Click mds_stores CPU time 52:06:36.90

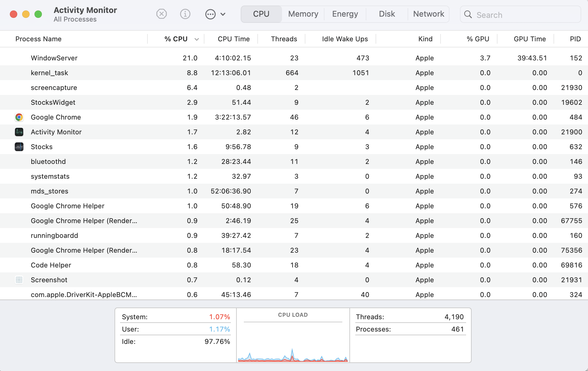[231, 191]
